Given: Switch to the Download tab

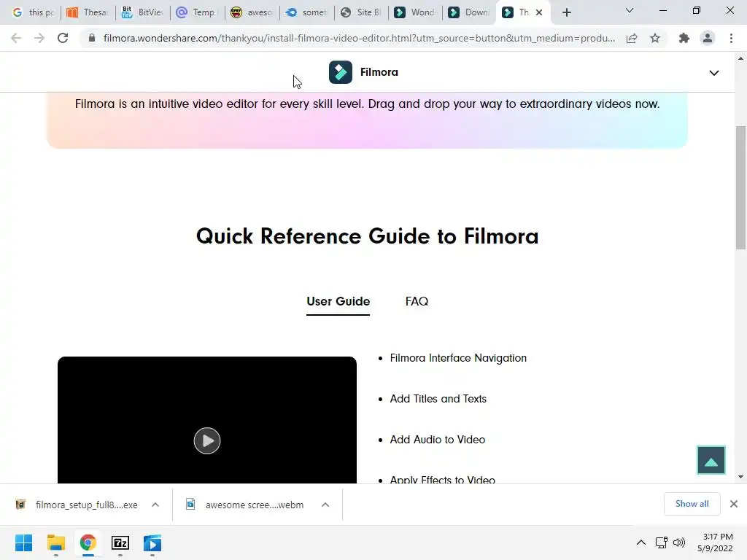Looking at the screenshot, I should 469,12.
